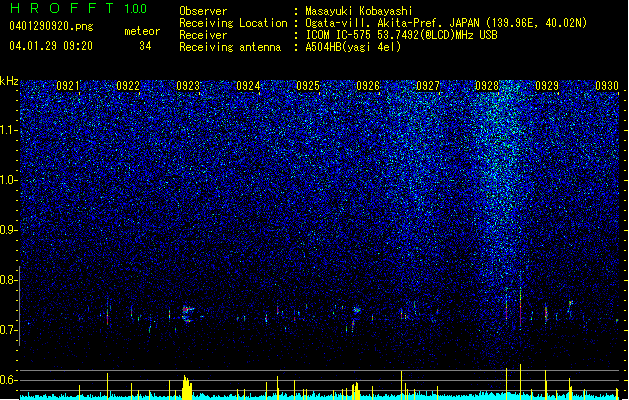The width and height of the screenshot is (629, 400).
Task: Click the Receiver field label
Action: (203, 35)
